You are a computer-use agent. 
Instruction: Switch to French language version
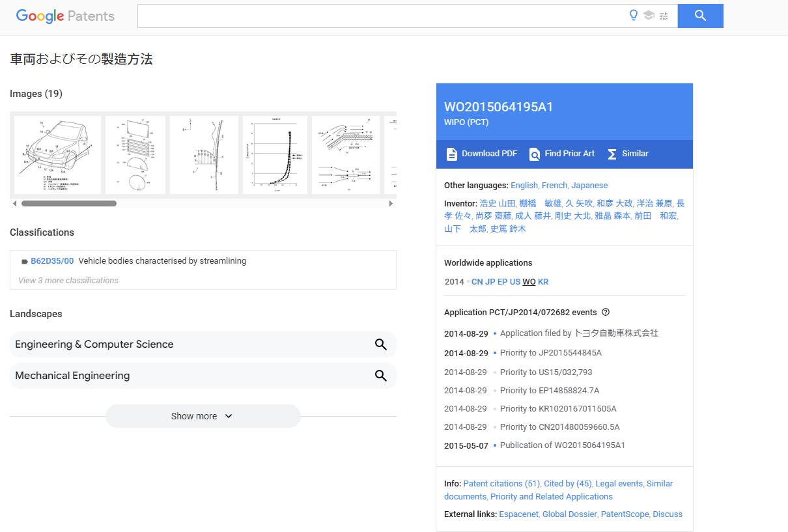(555, 186)
